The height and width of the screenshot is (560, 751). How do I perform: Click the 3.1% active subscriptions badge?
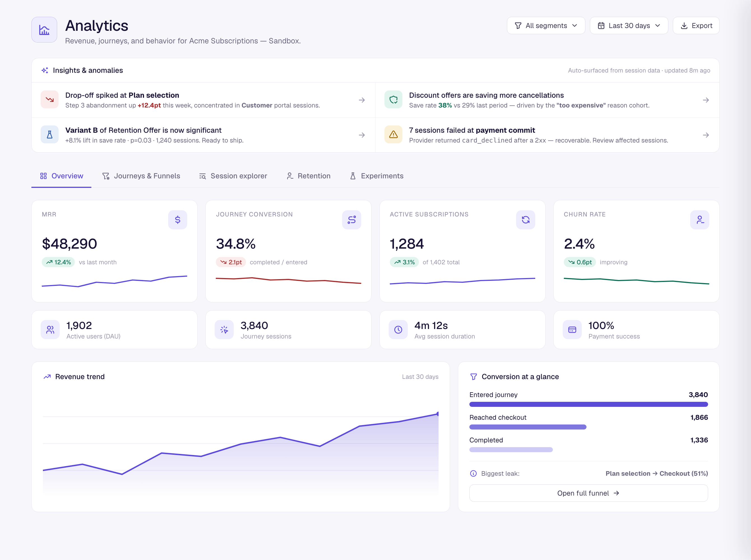(x=404, y=262)
